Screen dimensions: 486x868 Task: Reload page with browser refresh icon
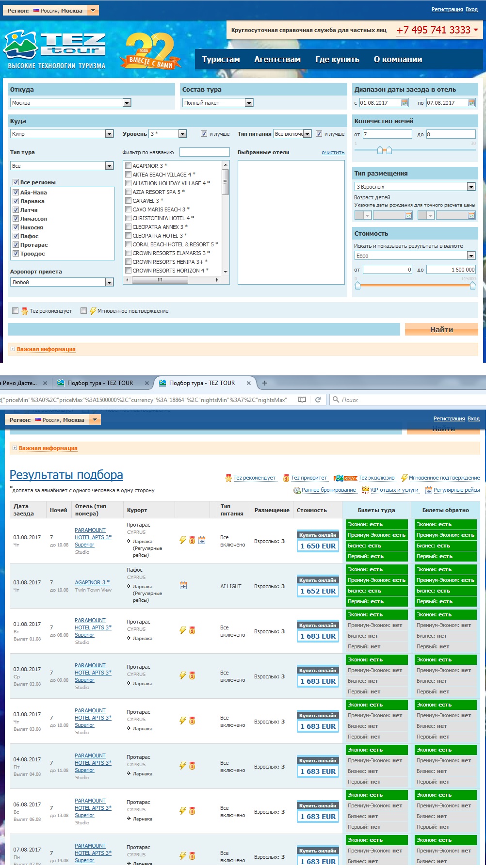click(x=318, y=400)
